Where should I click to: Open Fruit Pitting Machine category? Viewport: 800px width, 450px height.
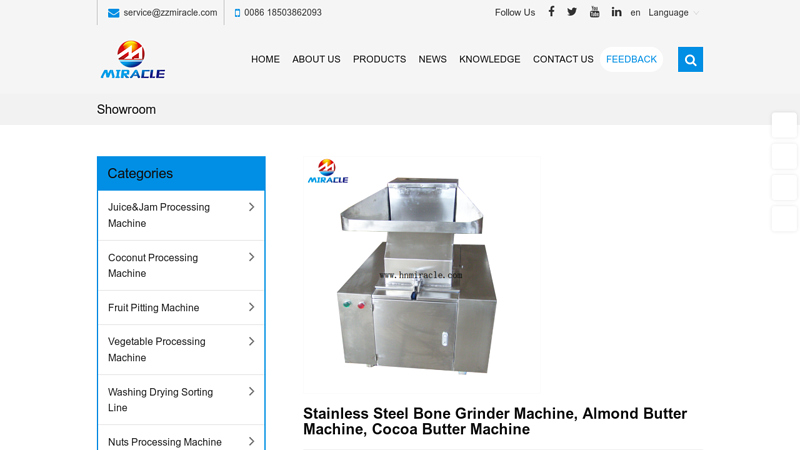[x=154, y=308]
